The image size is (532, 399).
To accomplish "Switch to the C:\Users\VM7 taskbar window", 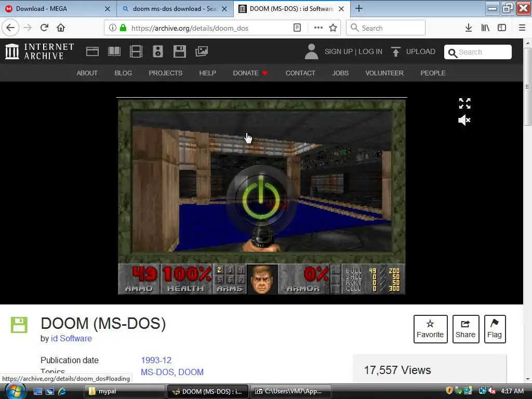I will pyautogui.click(x=291, y=391).
